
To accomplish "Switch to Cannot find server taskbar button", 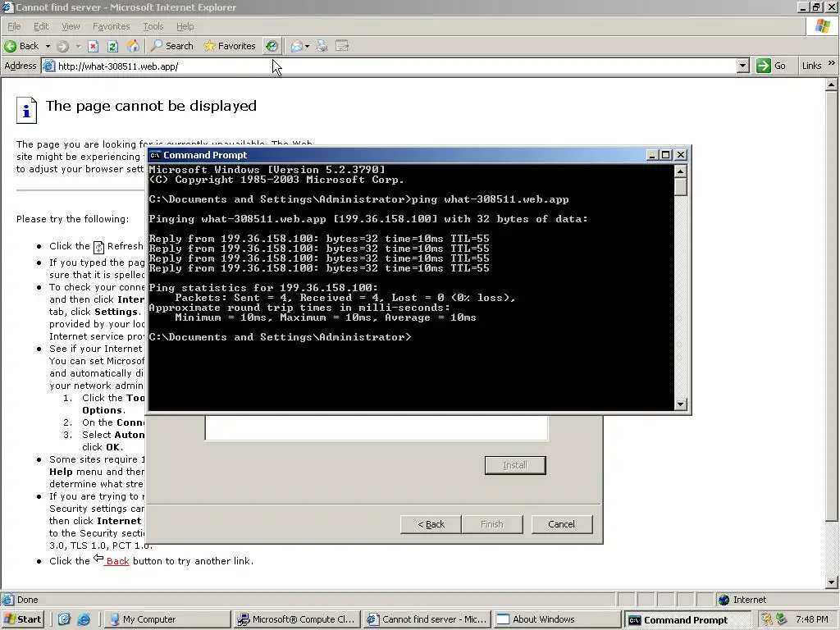I will click(x=427, y=619).
